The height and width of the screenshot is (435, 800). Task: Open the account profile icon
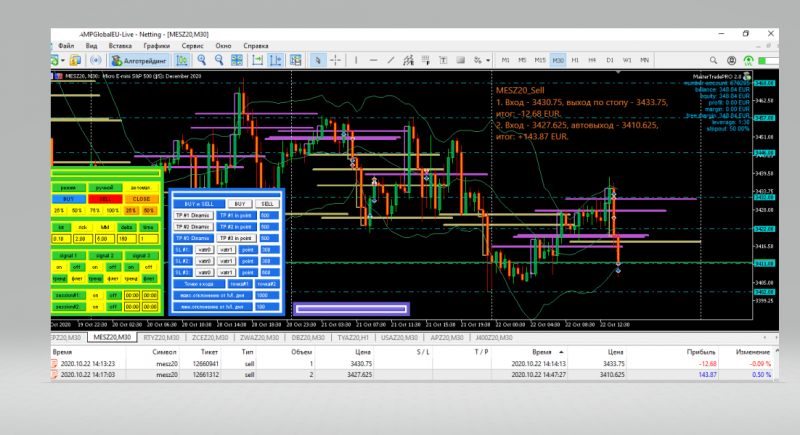pyautogui.click(x=731, y=61)
